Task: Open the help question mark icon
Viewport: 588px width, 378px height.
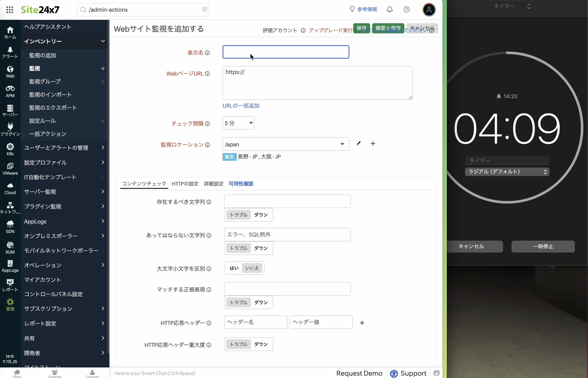Action: pyautogui.click(x=407, y=10)
